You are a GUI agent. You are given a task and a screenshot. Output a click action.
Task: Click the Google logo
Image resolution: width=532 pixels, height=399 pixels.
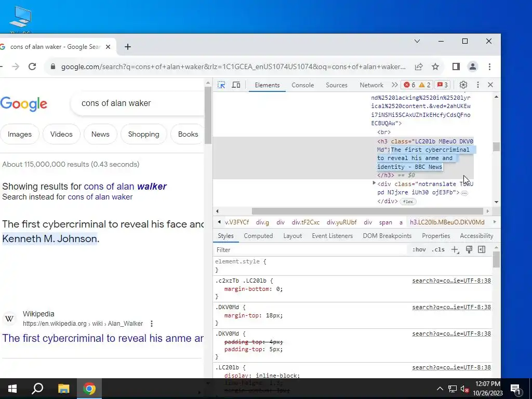tap(24, 104)
